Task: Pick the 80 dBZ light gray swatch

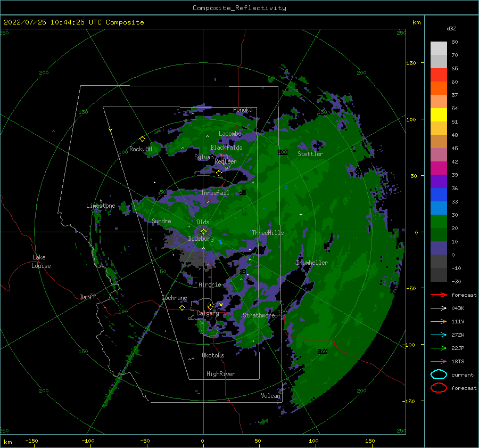Action: tap(439, 48)
